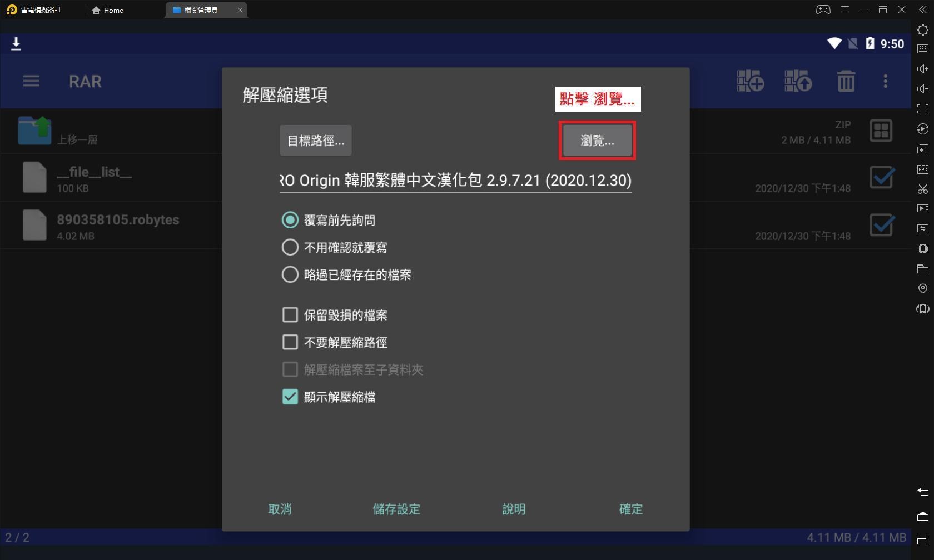
Task: Click the trash delete icon
Action: point(846,81)
